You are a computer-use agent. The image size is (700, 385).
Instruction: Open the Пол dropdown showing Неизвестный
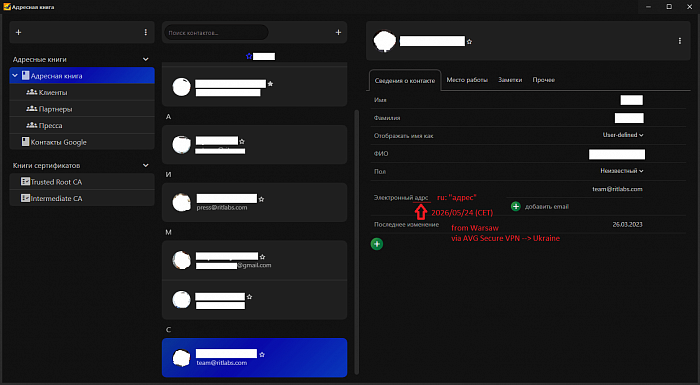coord(622,171)
